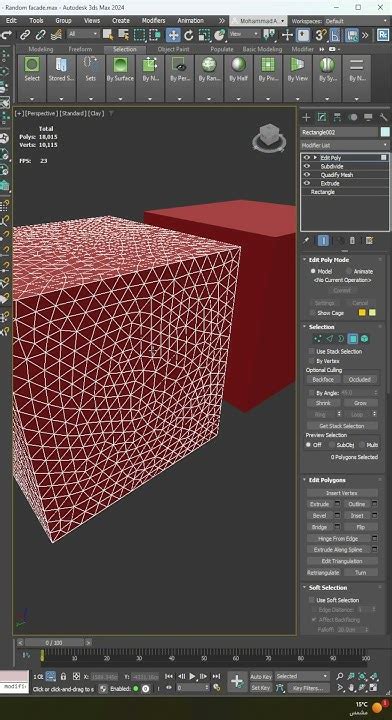392x720 pixels.
Task: Toggle Edit Poly modifier visibility eye
Action: 307,158
